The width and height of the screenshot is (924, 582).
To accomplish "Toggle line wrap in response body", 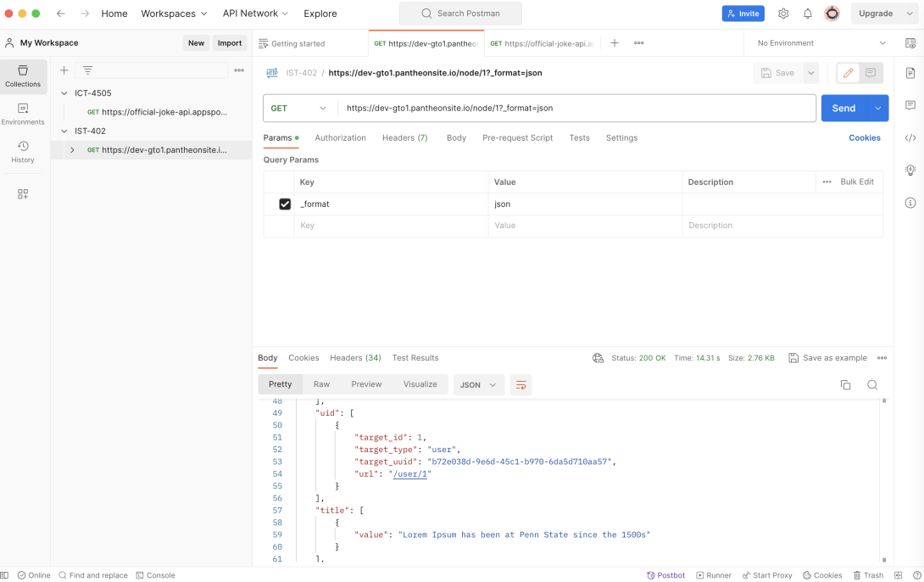I will pyautogui.click(x=521, y=385).
